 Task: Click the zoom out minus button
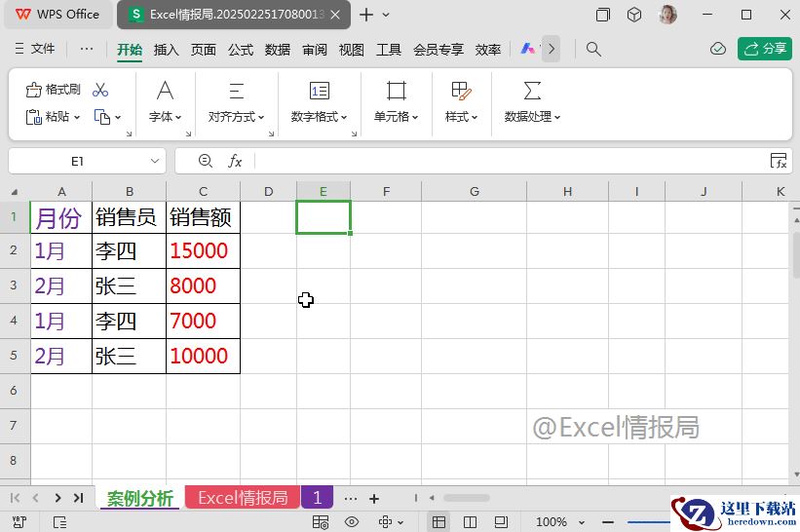(x=608, y=522)
